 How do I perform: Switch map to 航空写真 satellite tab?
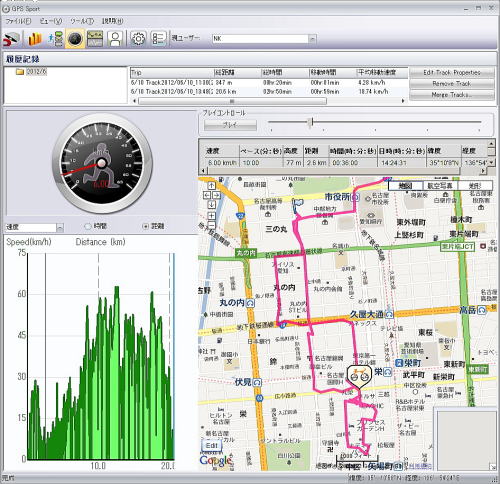pos(440,186)
